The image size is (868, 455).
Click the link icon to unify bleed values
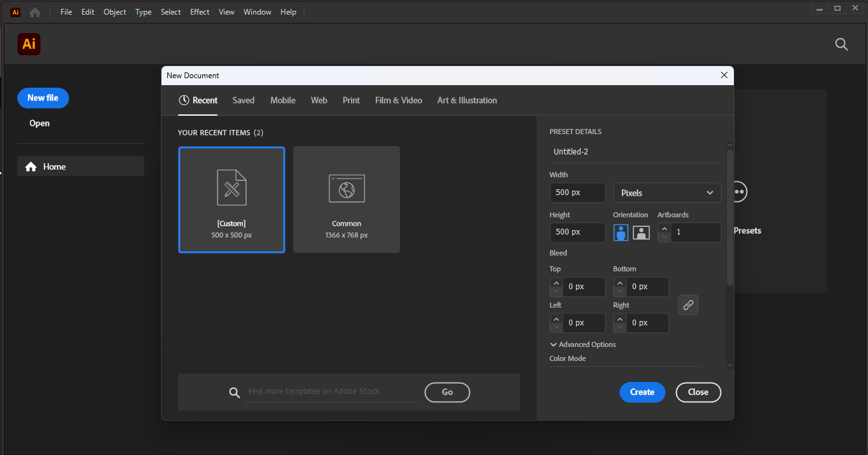click(x=688, y=305)
